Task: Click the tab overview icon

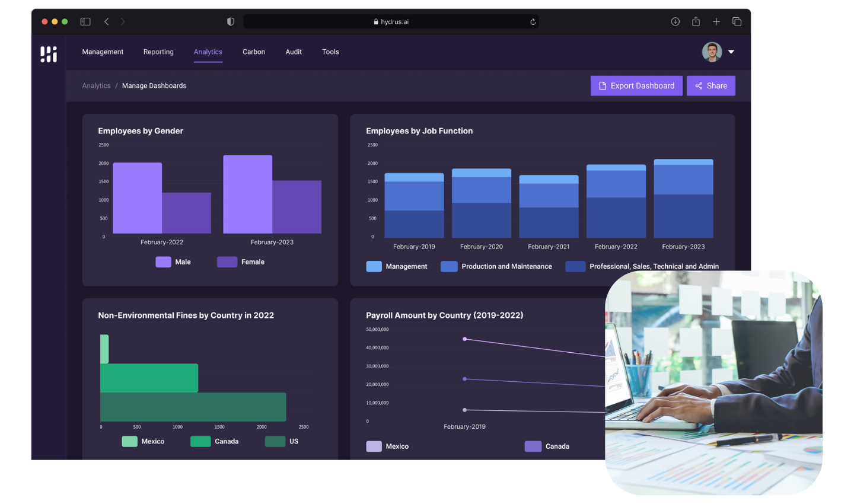Action: pos(737,21)
